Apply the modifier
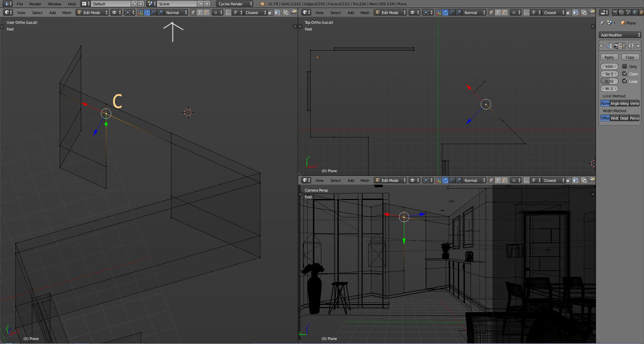The image size is (644, 344). point(609,57)
